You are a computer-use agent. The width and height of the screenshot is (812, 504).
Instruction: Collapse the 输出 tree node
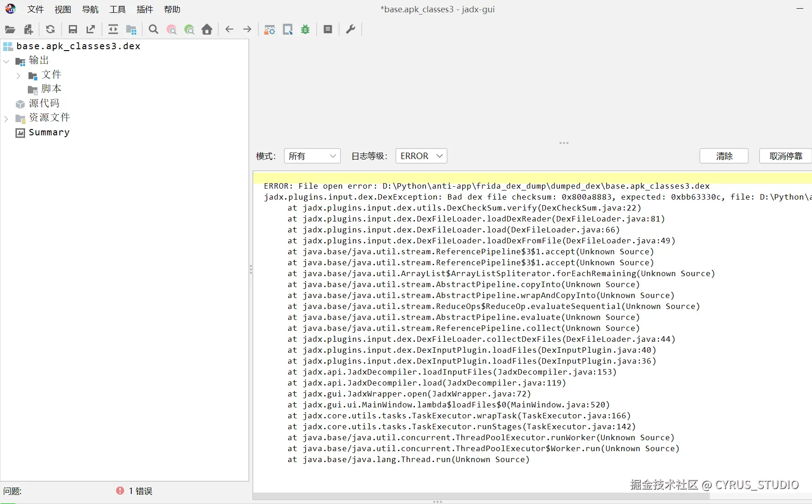click(6, 61)
